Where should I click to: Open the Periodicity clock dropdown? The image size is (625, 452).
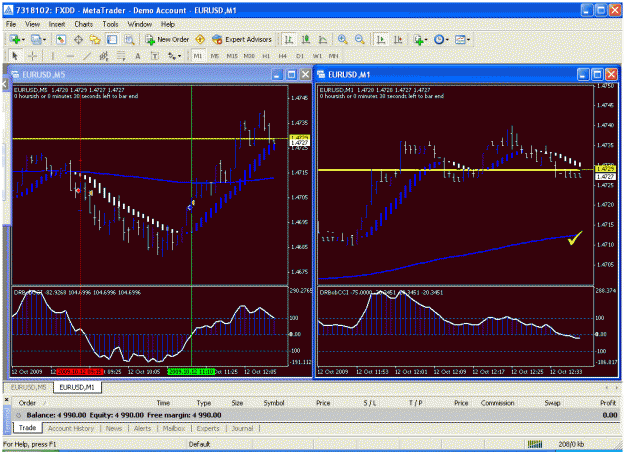[x=441, y=39]
